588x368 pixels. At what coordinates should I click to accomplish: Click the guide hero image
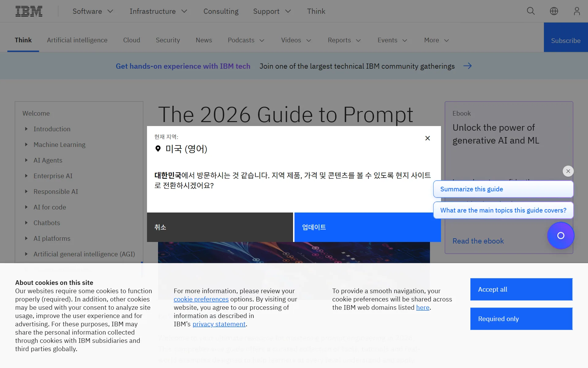[294, 252]
